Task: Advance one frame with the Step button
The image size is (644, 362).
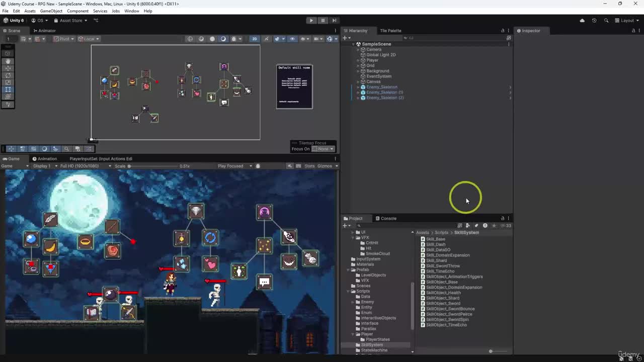Action: (334, 21)
